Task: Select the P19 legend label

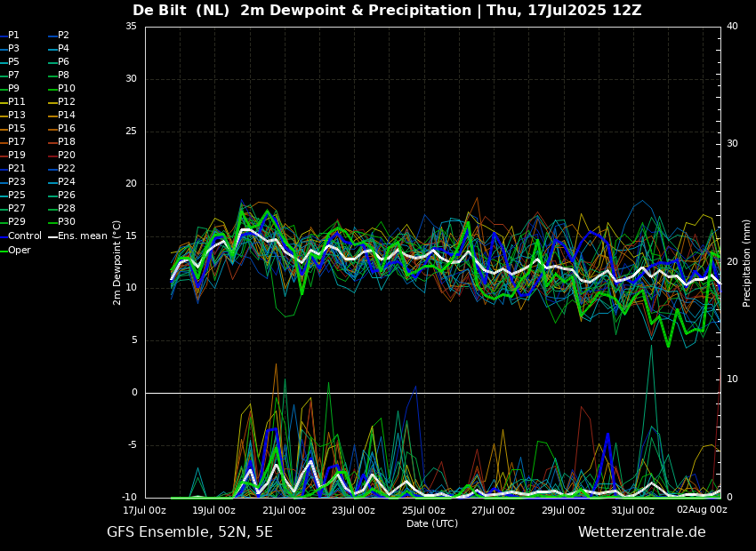Action: pyautogui.click(x=17, y=156)
